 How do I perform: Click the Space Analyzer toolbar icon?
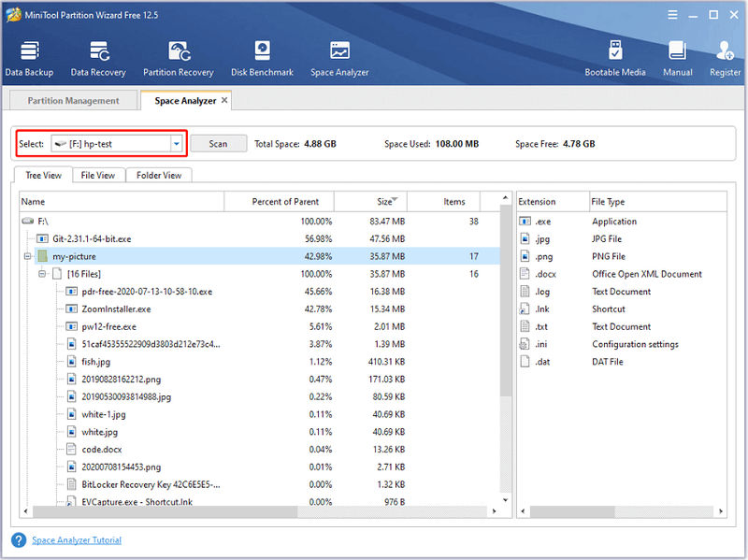coord(339,59)
